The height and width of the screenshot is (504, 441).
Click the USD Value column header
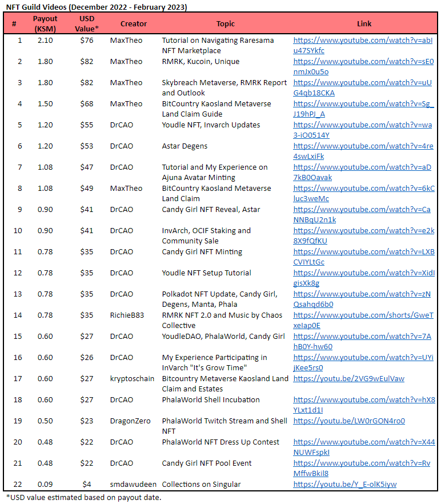click(87, 23)
